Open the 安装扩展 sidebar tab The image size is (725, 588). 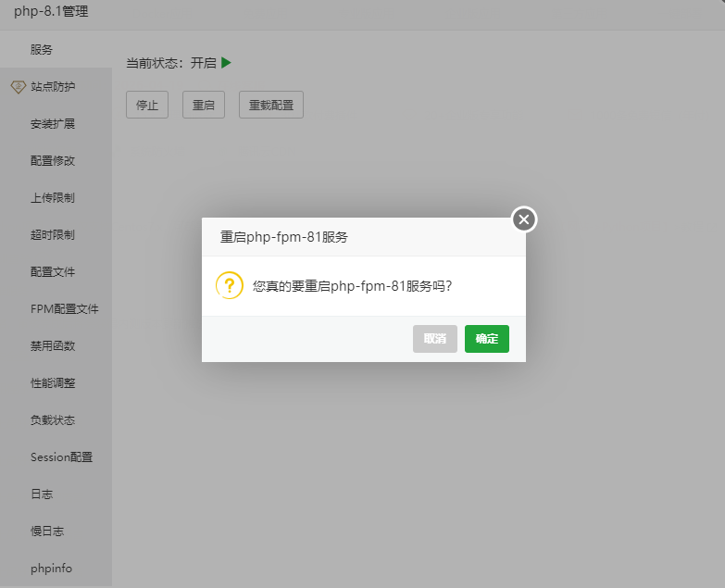[x=53, y=123]
